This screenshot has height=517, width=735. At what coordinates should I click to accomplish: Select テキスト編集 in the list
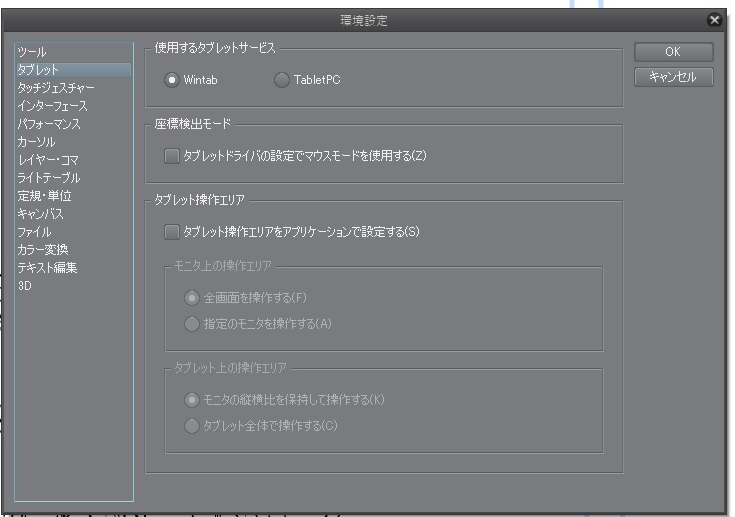tap(74, 268)
